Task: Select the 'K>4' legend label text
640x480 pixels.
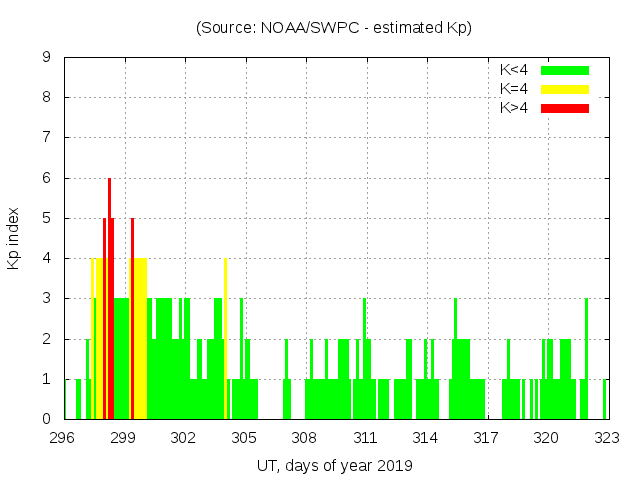Action: coord(514,108)
